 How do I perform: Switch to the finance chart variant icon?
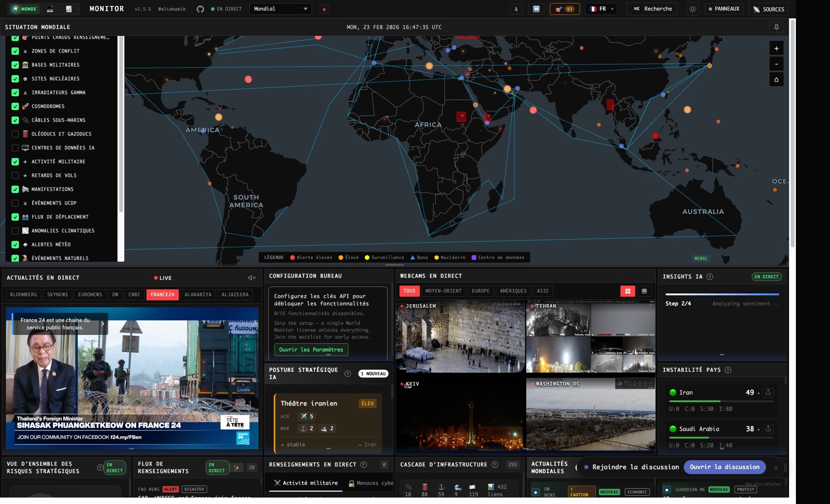69,9
